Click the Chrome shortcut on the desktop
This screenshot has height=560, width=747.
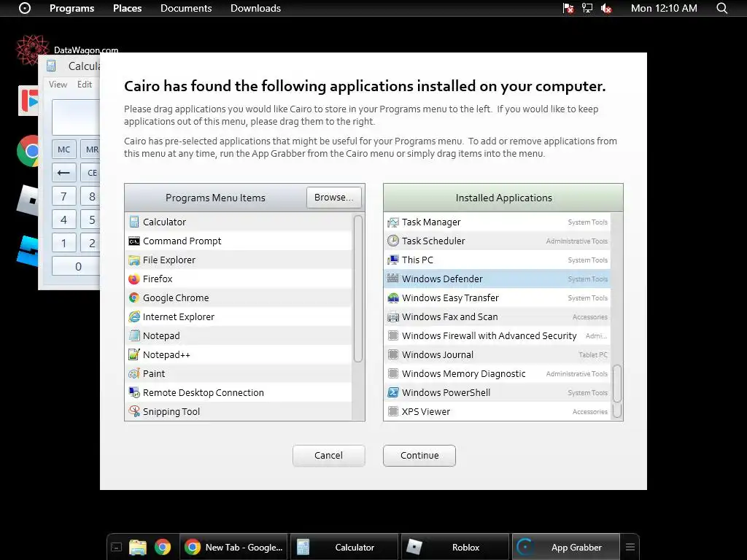pos(28,151)
